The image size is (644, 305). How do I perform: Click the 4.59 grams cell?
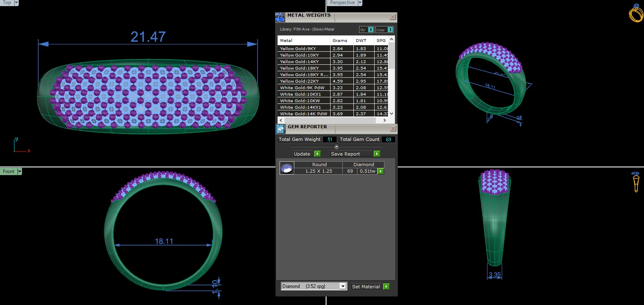coord(342,81)
